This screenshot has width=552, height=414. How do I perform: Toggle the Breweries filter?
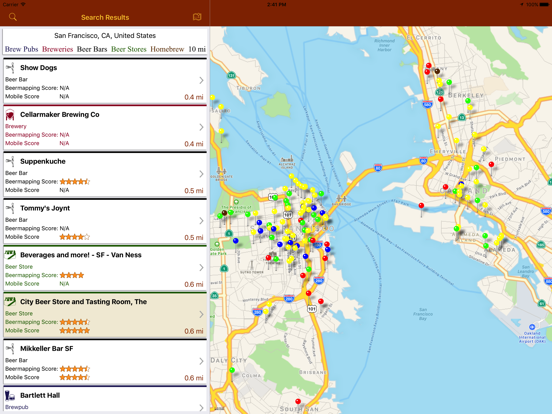point(57,49)
